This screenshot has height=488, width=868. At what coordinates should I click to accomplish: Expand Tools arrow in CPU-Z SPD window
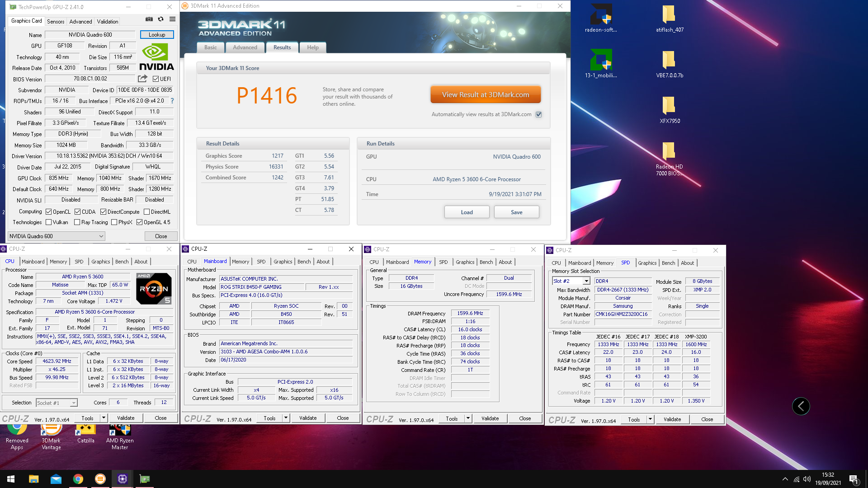pyautogui.click(x=650, y=419)
